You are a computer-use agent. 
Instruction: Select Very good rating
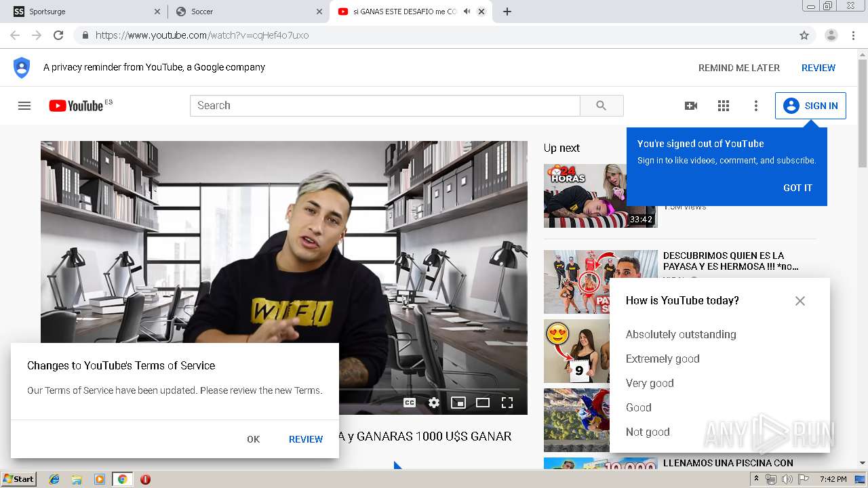click(x=650, y=383)
